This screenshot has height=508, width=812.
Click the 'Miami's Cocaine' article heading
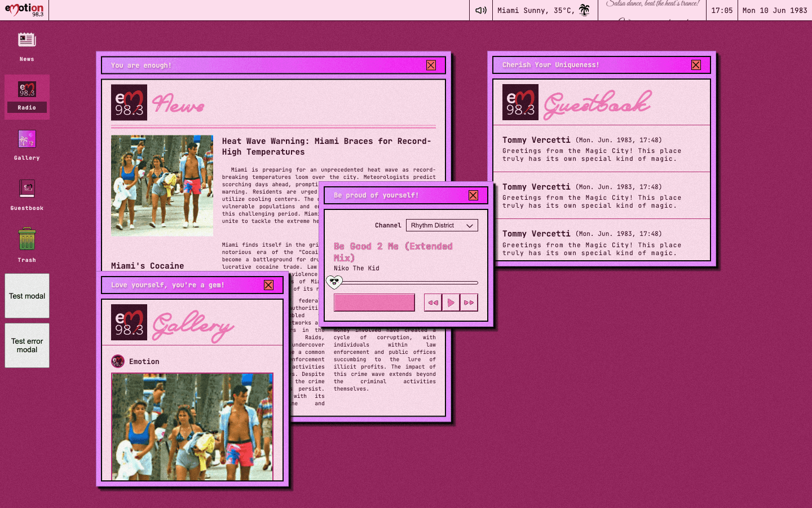coord(148,266)
